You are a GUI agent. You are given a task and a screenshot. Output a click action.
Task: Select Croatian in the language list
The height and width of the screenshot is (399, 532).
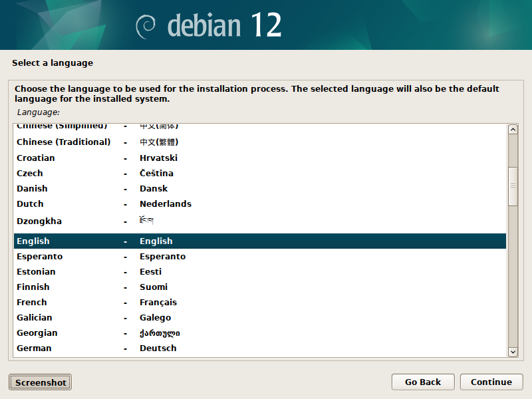click(x=260, y=158)
